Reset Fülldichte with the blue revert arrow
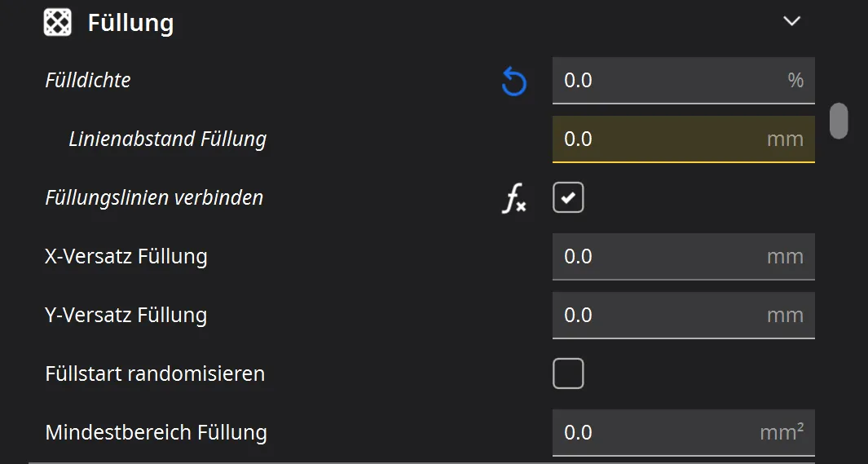Screen dimensions: 868x464 513,81
